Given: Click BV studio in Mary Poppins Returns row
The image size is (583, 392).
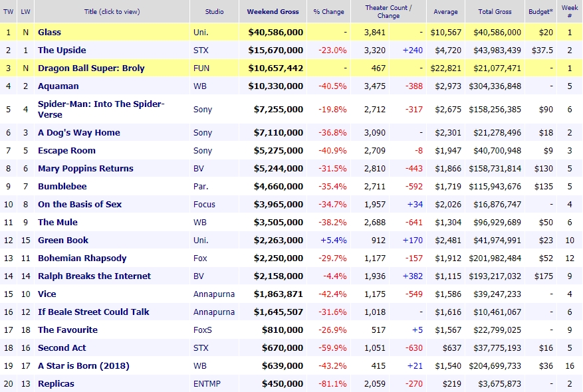Looking at the screenshot, I should [x=199, y=168].
